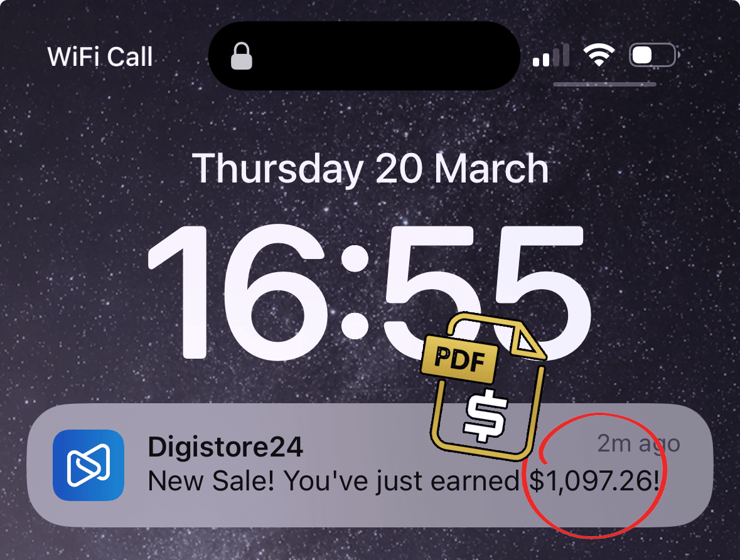Viewport: 740px width, 560px height.
Task: Tap the black Dynamic Island pill
Action: (x=364, y=56)
